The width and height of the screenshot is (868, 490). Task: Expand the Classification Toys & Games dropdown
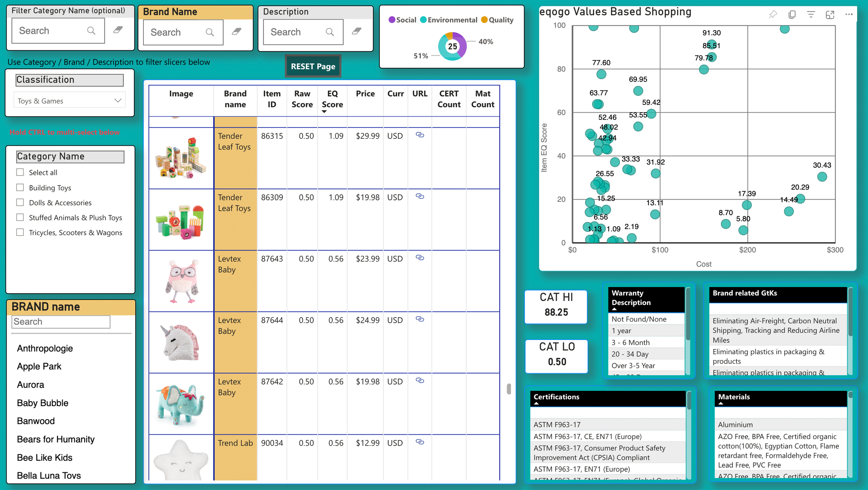[118, 101]
